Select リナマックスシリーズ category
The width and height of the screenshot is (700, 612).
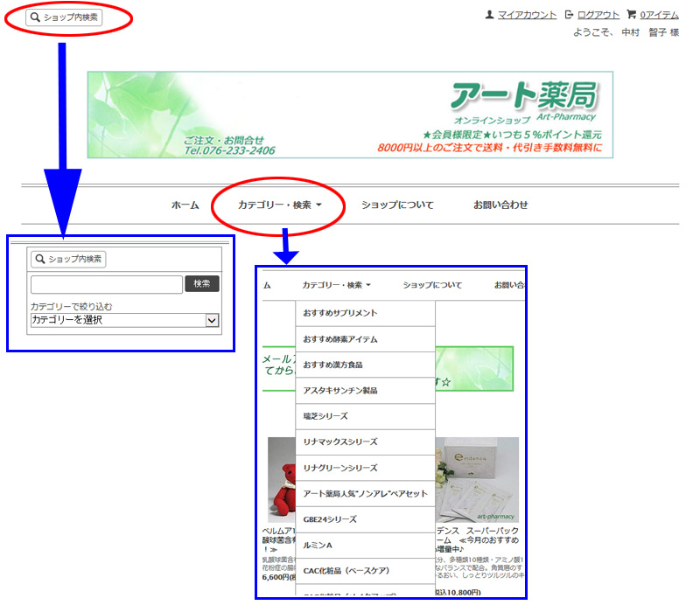(x=365, y=442)
